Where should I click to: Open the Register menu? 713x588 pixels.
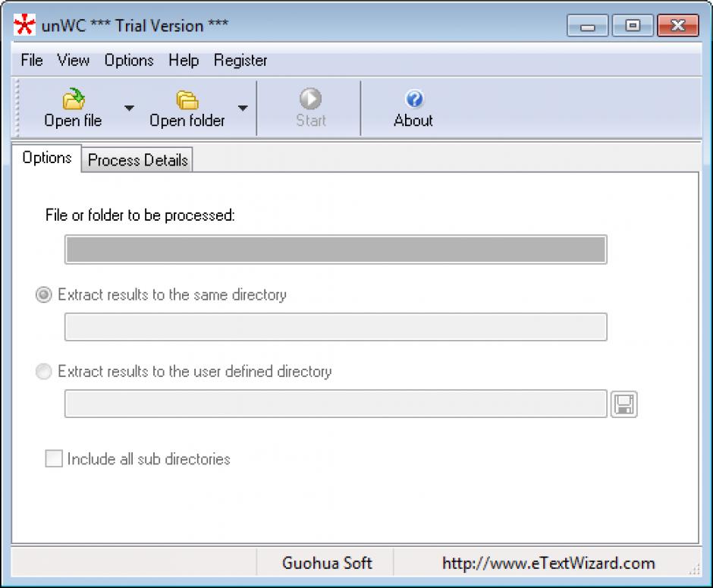point(240,61)
